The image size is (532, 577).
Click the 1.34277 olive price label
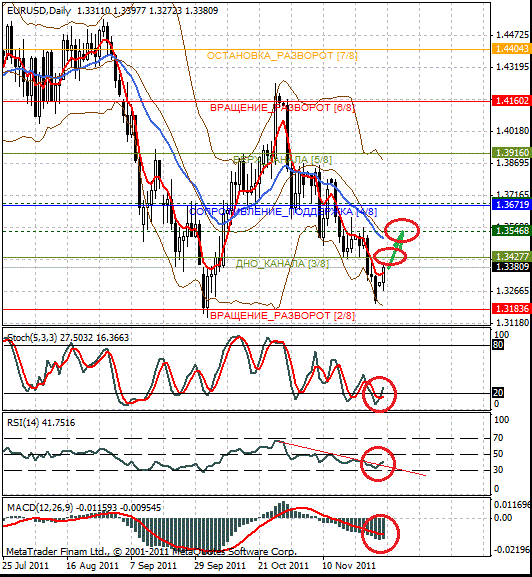coord(511,256)
